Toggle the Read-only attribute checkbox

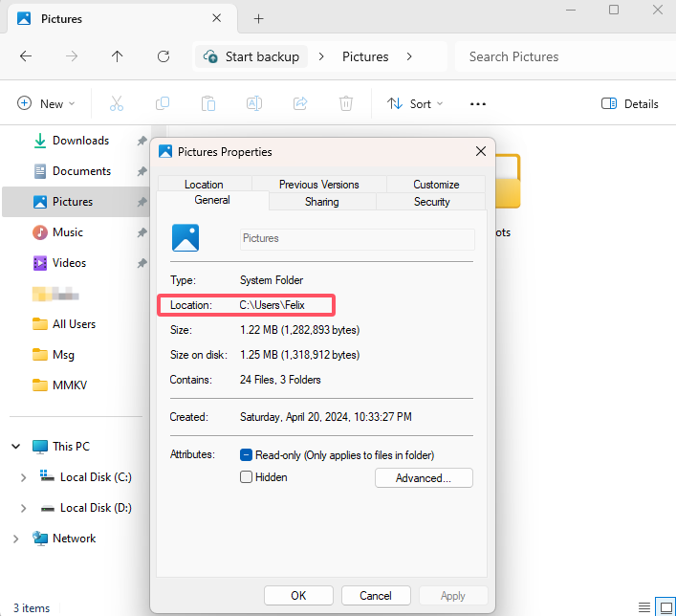[247, 455]
